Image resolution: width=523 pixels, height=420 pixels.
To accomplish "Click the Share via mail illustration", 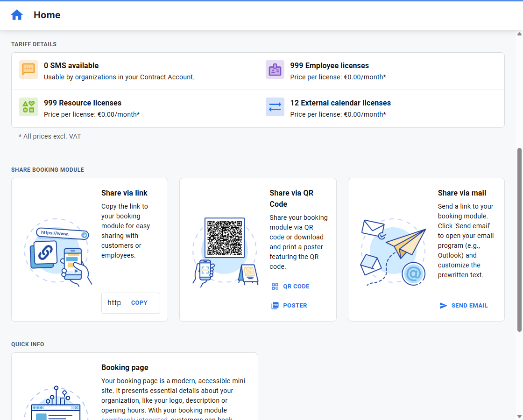I will pos(394,252).
